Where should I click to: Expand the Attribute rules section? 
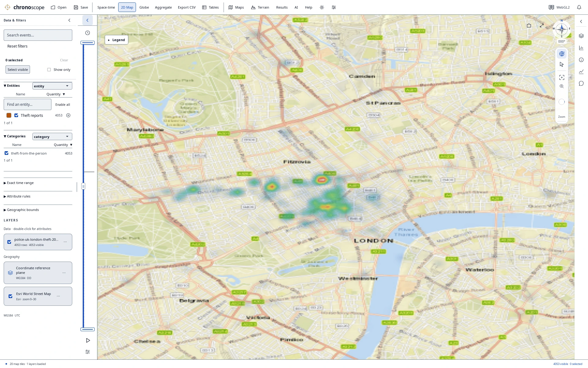17,196
